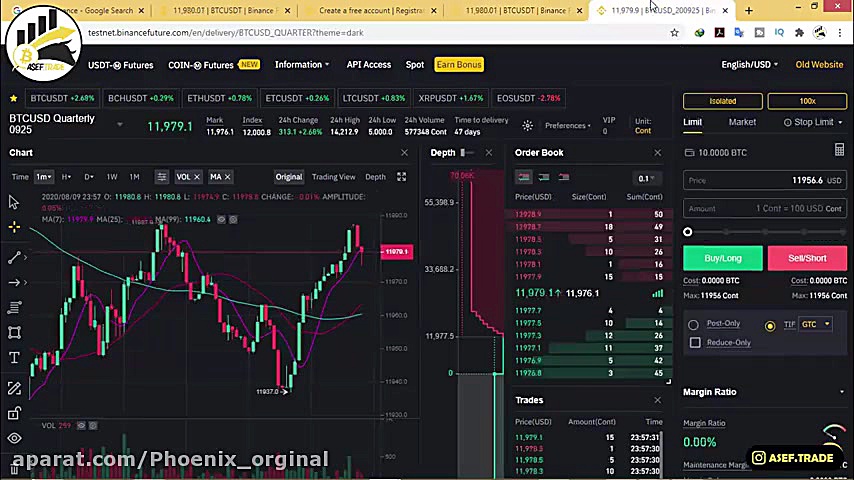Image resolution: width=854 pixels, height=480 pixels.
Task: Open the browser extensions puzzle icon
Action: (x=799, y=33)
